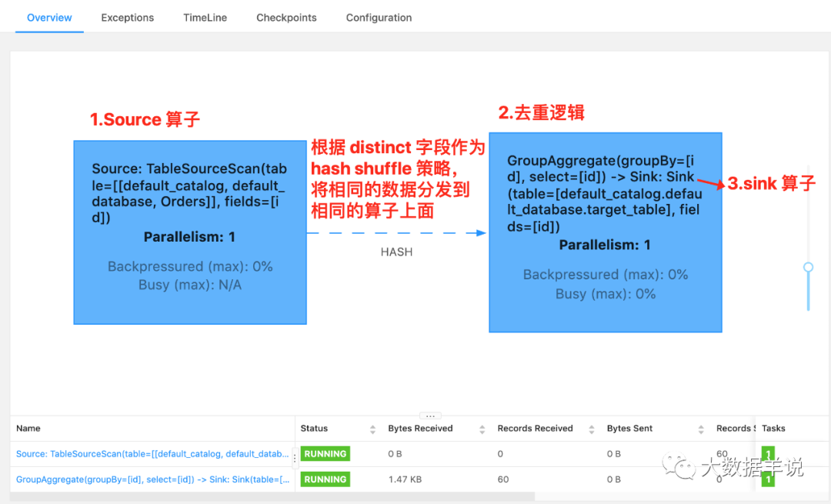Screen dimensions: 831x504
Task: Click the ellipsis resize handle above the table
Action: point(430,416)
